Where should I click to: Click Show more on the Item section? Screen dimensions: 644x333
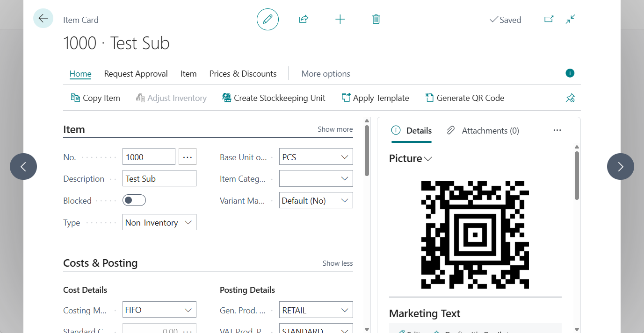[x=335, y=129]
